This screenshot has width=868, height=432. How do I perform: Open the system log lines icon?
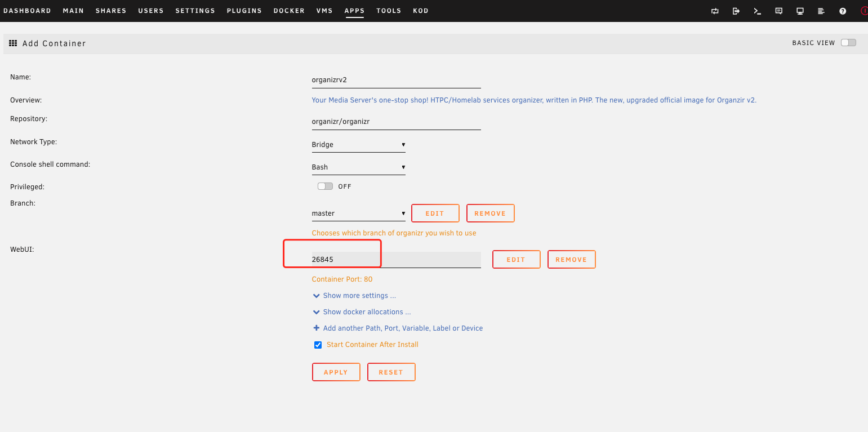[x=821, y=11]
